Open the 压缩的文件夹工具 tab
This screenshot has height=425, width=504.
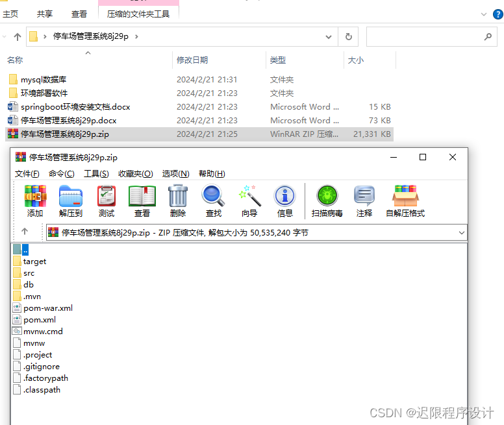point(138,14)
